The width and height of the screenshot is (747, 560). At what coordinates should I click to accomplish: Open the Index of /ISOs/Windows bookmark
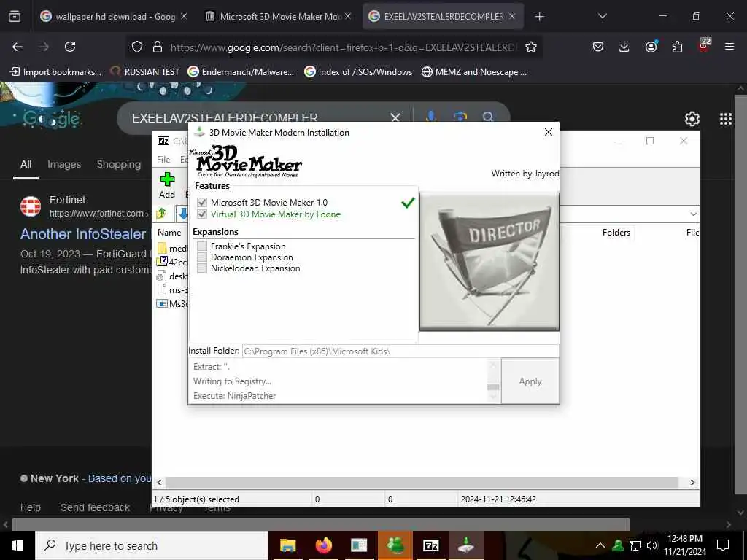pyautogui.click(x=358, y=72)
